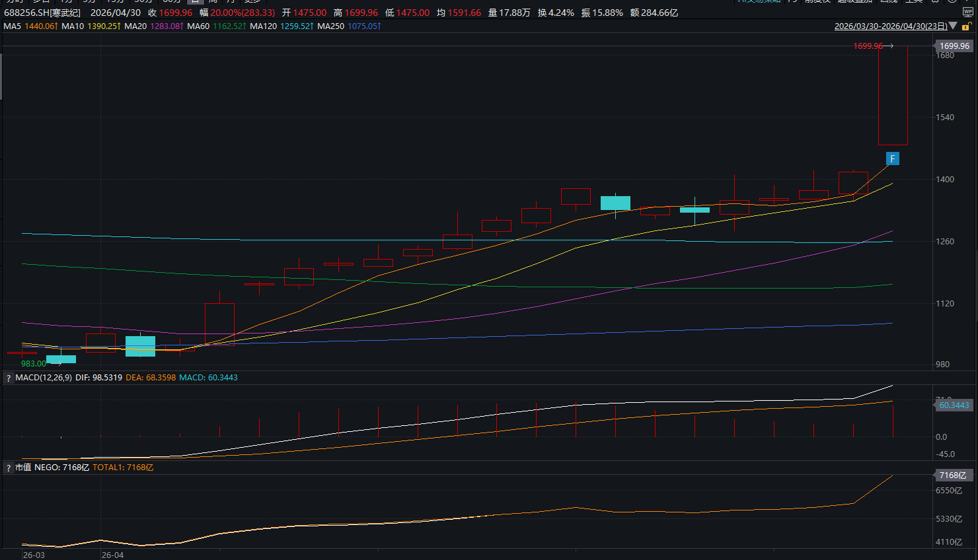Click the 市值 indicator name label
This screenshot has height=560, width=978.
point(23,468)
